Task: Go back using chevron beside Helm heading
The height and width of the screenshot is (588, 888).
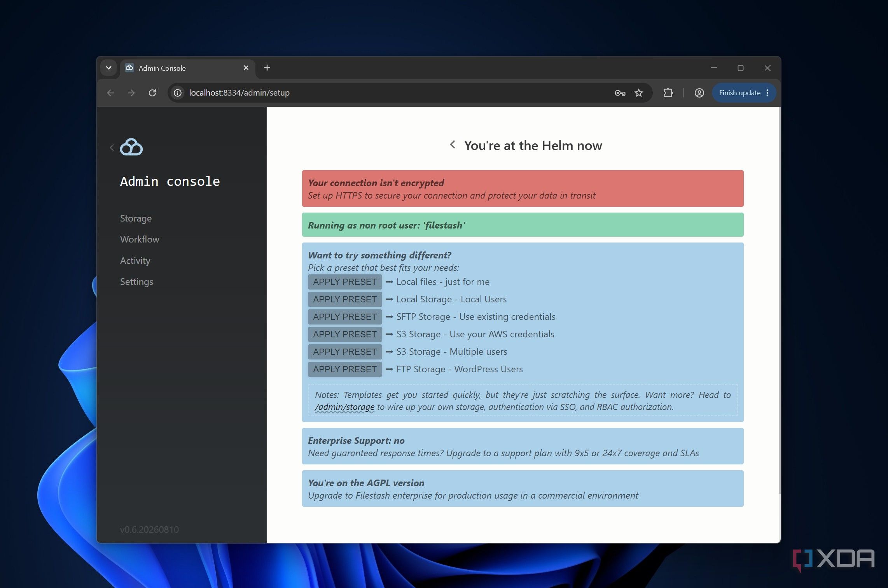Action: coord(453,145)
